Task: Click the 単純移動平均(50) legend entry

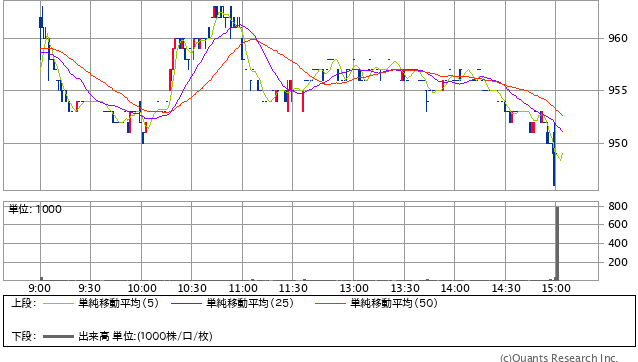Action: [x=394, y=303]
